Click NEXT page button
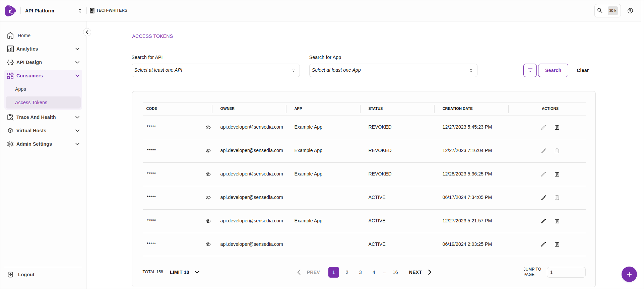The height and width of the screenshot is (289, 644). 420,272
